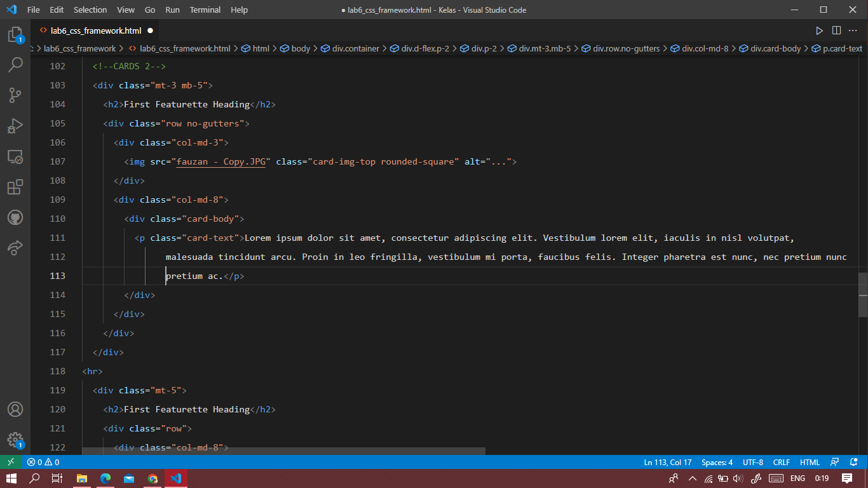Split the editor with the split icon
Viewport: 868px width, 488px height.
point(835,30)
